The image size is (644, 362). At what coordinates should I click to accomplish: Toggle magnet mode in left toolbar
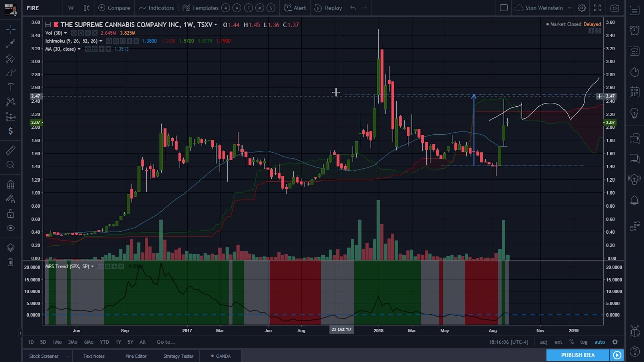tap(10, 185)
